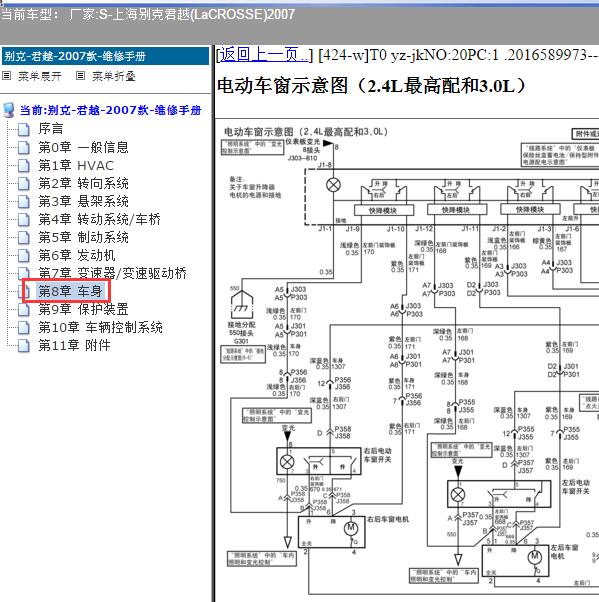The image size is (599, 602).
Task: Open 第10章 车辆控制系统
Action: 101,327
